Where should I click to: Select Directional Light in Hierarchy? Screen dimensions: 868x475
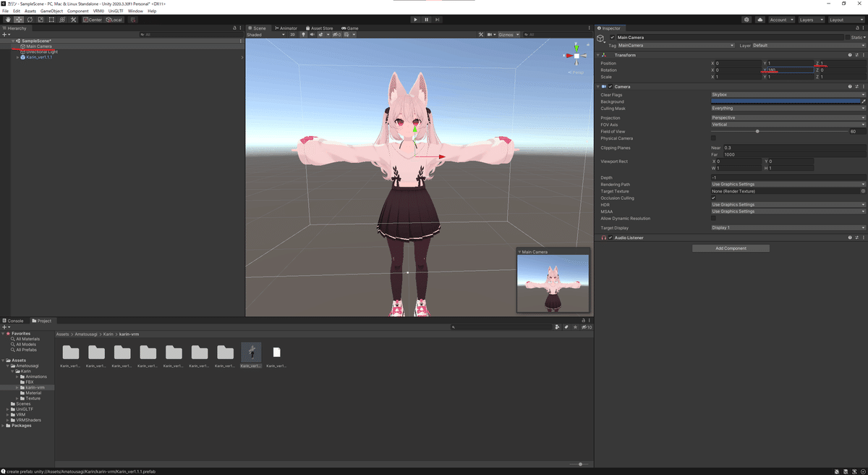click(x=42, y=52)
